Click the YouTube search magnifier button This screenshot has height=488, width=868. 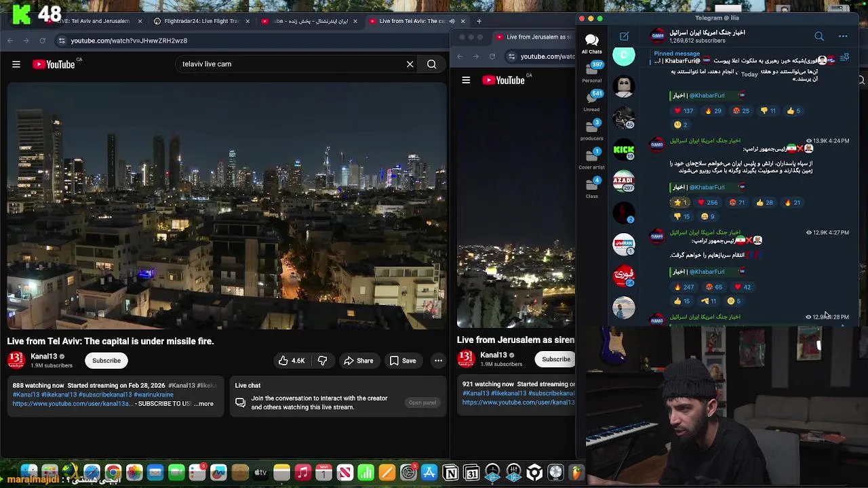click(x=432, y=64)
